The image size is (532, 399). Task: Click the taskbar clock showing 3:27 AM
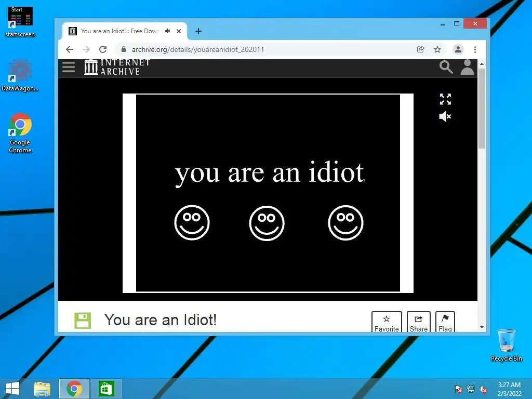click(509, 389)
